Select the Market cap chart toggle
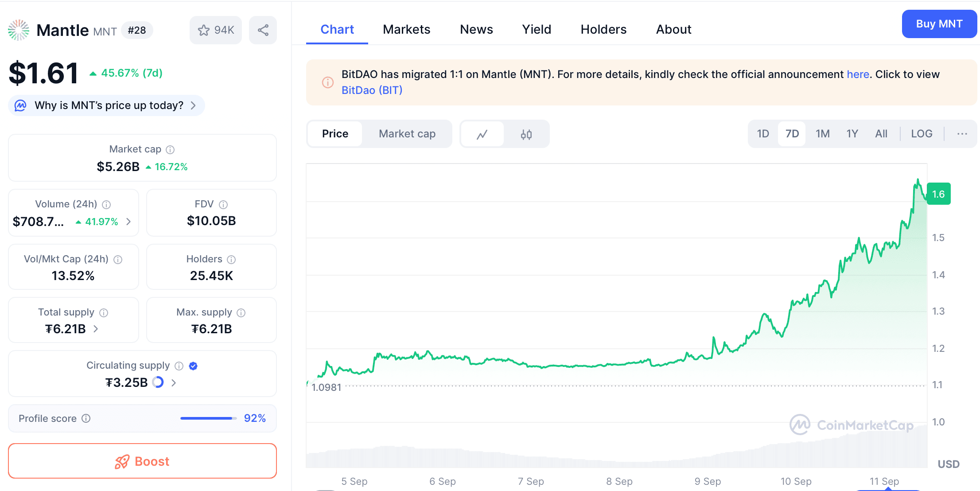This screenshot has height=491, width=980. (407, 134)
